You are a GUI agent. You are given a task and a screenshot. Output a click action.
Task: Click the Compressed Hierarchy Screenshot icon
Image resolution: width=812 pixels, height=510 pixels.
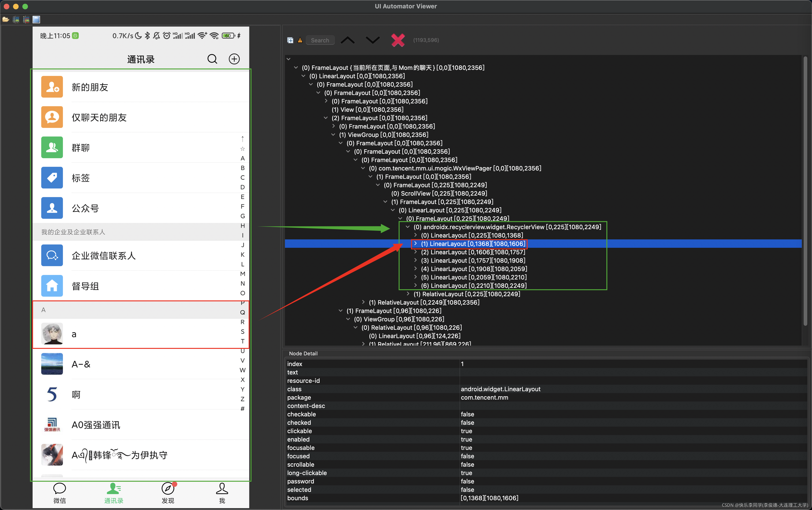pyautogui.click(x=26, y=20)
